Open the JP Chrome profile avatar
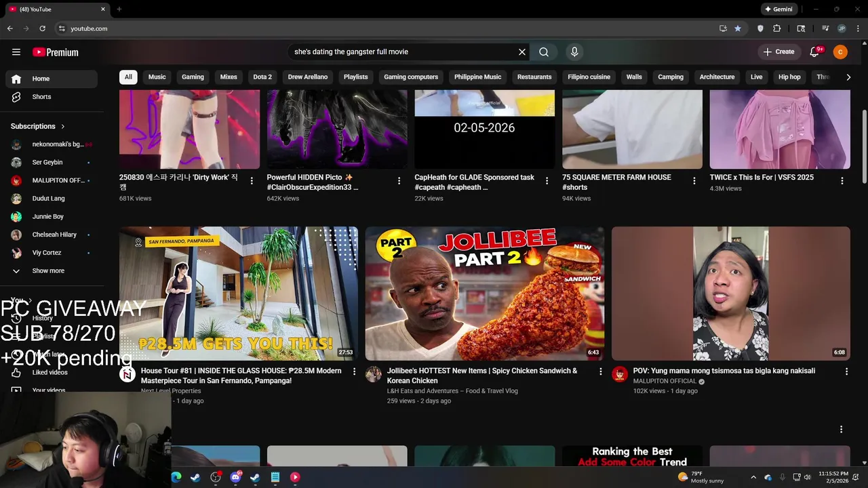 point(842,28)
